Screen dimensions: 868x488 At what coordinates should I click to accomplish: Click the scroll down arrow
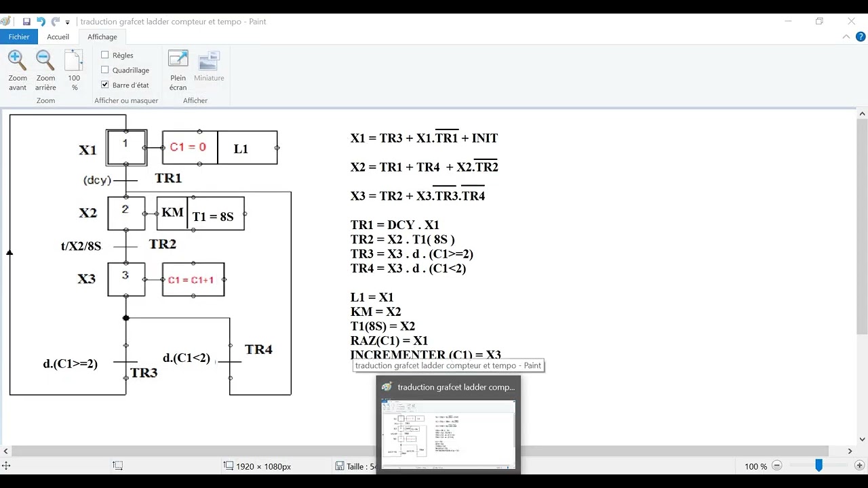(x=862, y=439)
